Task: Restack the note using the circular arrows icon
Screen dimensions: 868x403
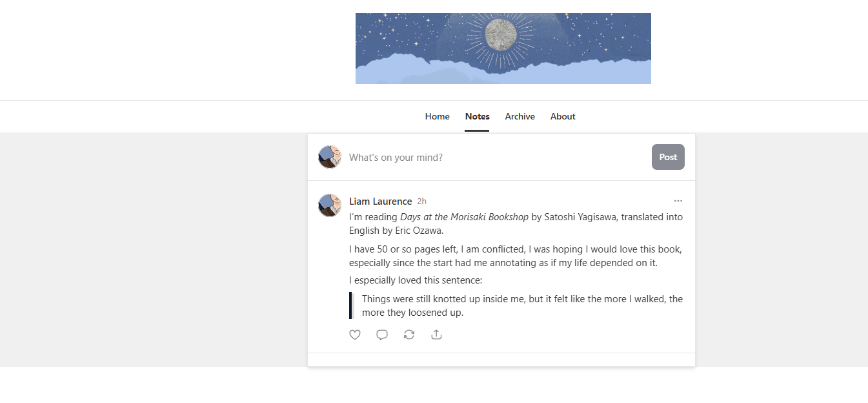Action: click(x=409, y=335)
